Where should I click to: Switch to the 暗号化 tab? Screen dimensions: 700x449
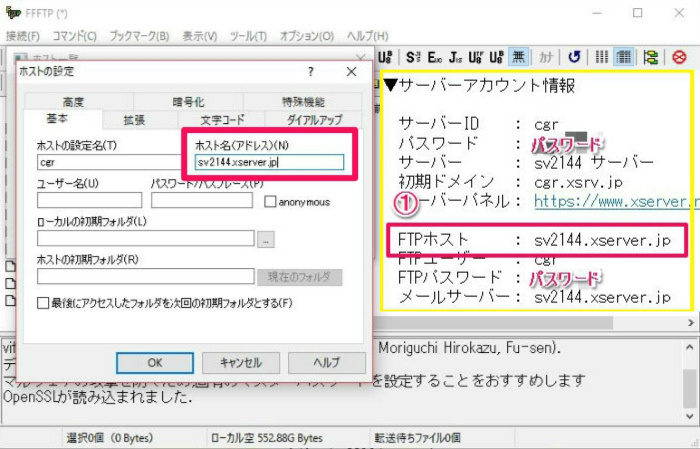(x=188, y=102)
